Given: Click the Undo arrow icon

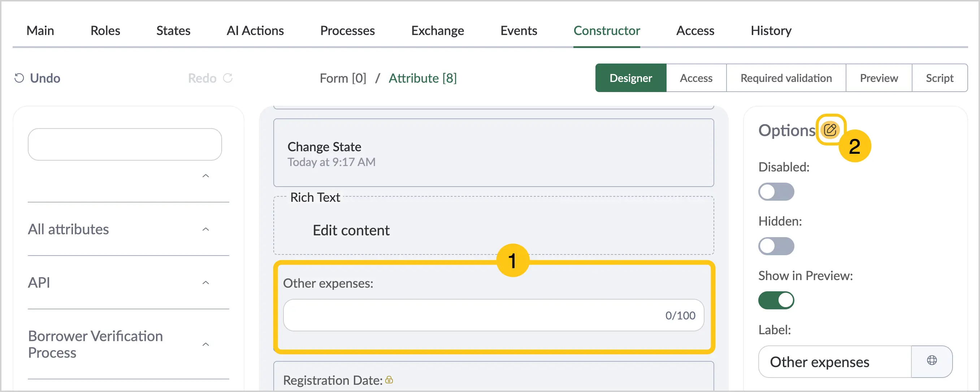Looking at the screenshot, I should coord(19,78).
